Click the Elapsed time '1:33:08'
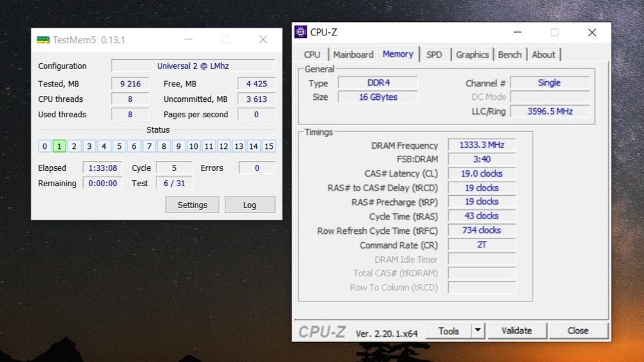 [x=102, y=168]
